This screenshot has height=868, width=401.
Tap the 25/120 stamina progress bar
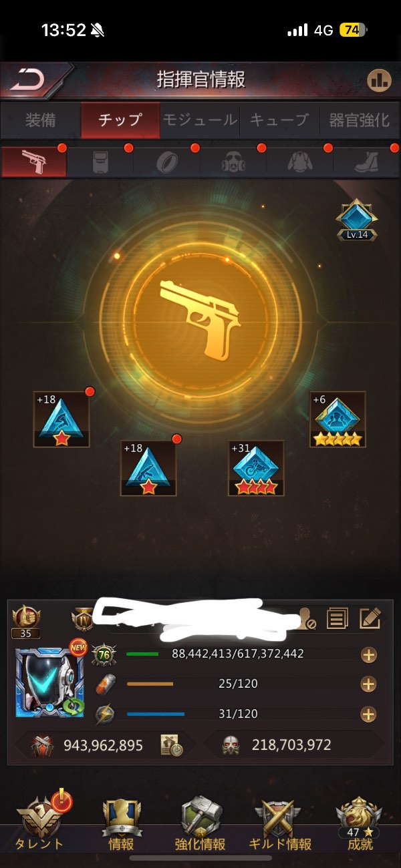pos(150,684)
